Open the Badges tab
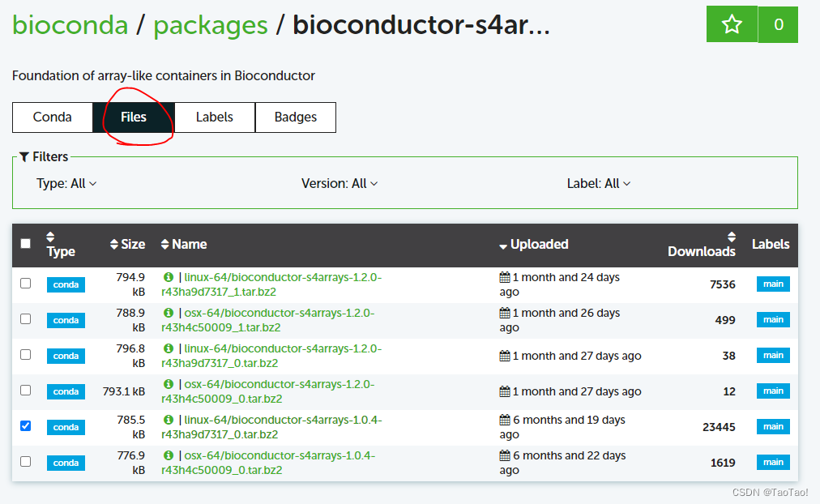820x504 pixels. click(x=296, y=117)
